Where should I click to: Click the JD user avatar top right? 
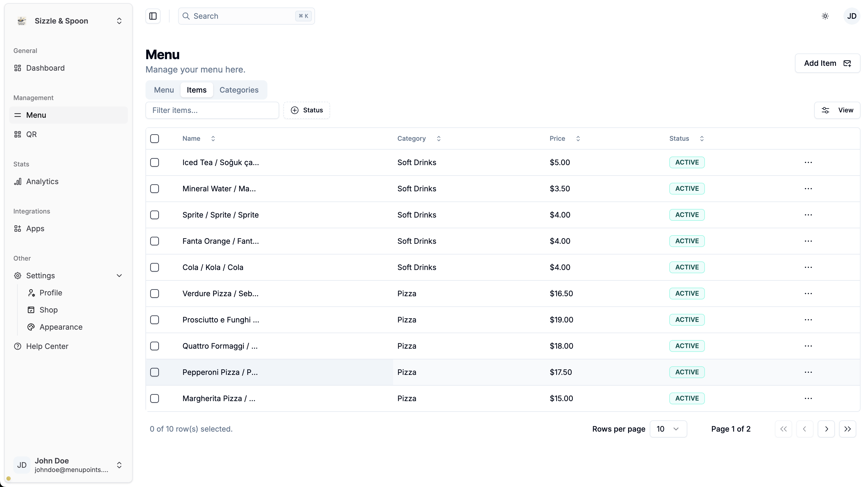(851, 16)
